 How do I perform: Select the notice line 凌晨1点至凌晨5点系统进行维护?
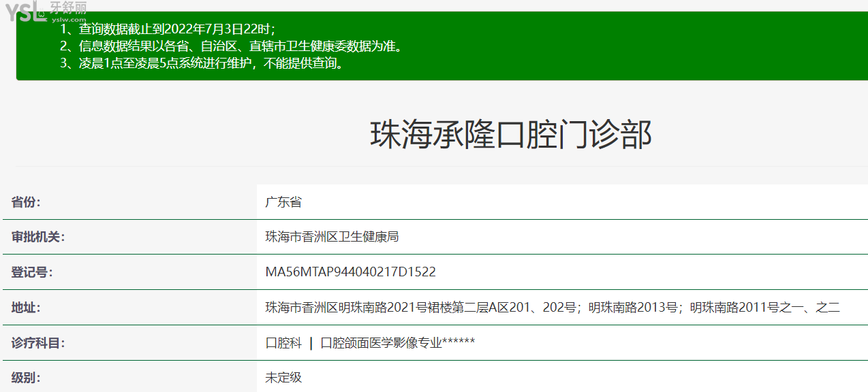[202, 64]
